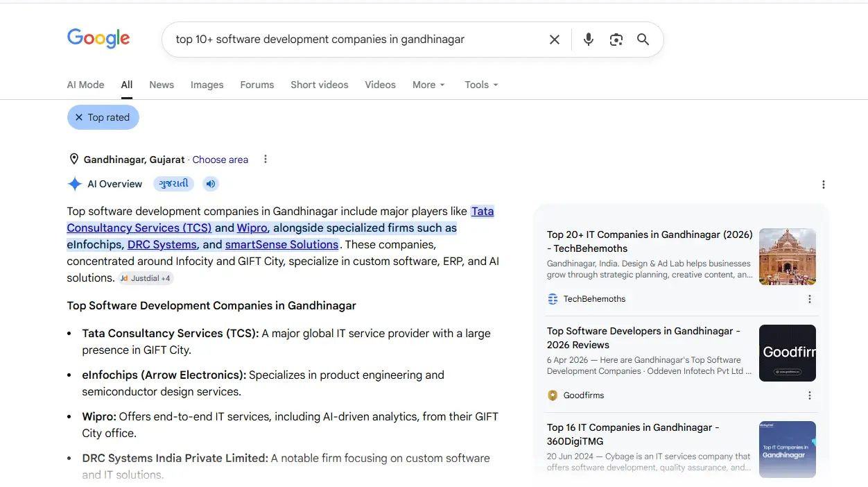
Task: Click the location pin icon
Action: pos(74,160)
